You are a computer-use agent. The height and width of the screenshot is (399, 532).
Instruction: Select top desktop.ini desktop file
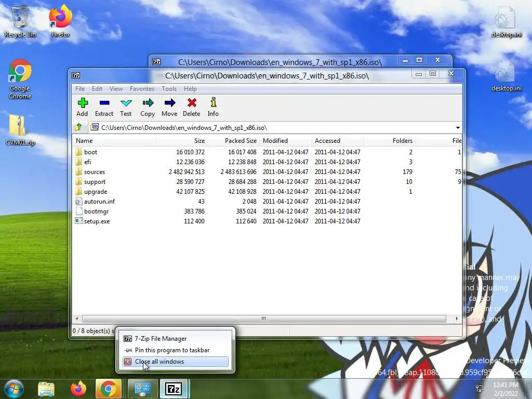[506, 21]
